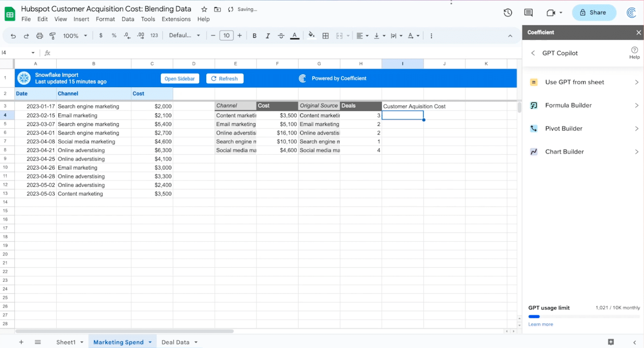Screen dimensions: 644x348
Task: Go back from GPT Copilot
Action: (533, 53)
